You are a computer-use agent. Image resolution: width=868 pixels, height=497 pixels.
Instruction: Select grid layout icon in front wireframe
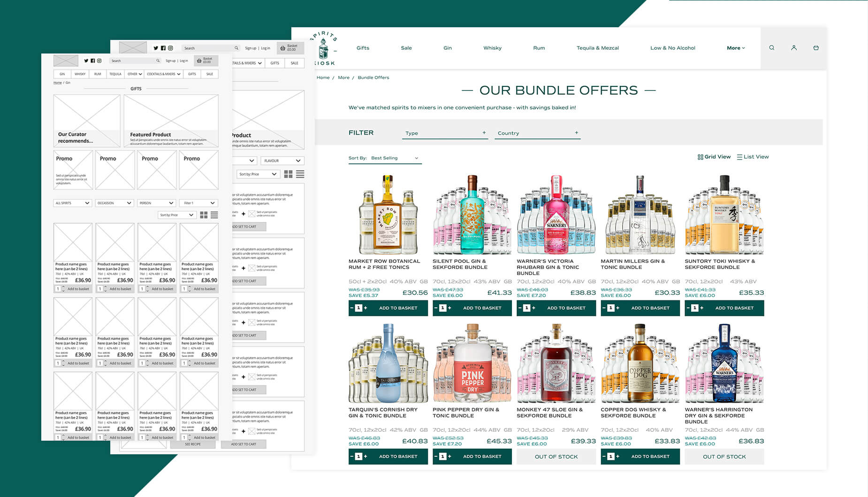204,215
